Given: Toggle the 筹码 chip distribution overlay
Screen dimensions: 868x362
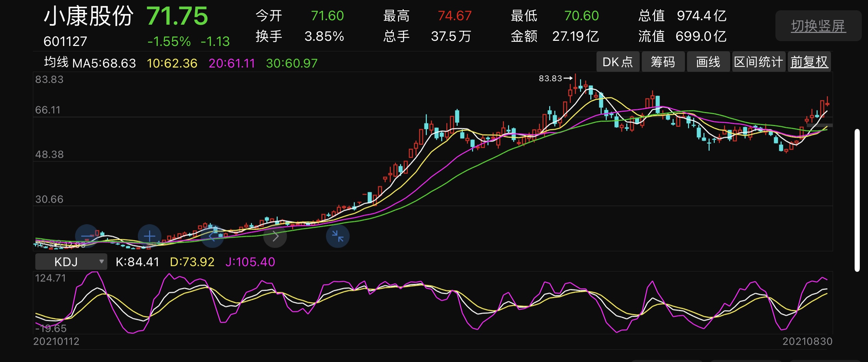Looking at the screenshot, I should 663,62.
